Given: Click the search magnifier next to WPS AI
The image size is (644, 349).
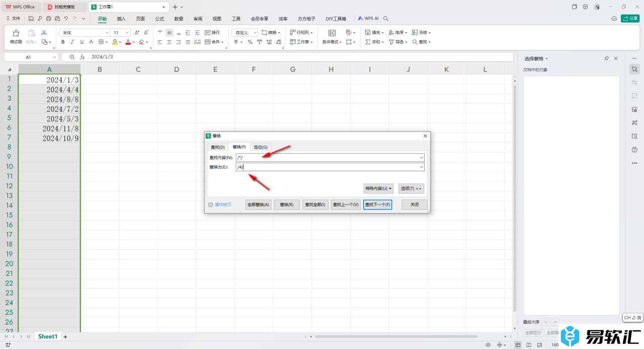Looking at the screenshot, I should click(x=386, y=19).
